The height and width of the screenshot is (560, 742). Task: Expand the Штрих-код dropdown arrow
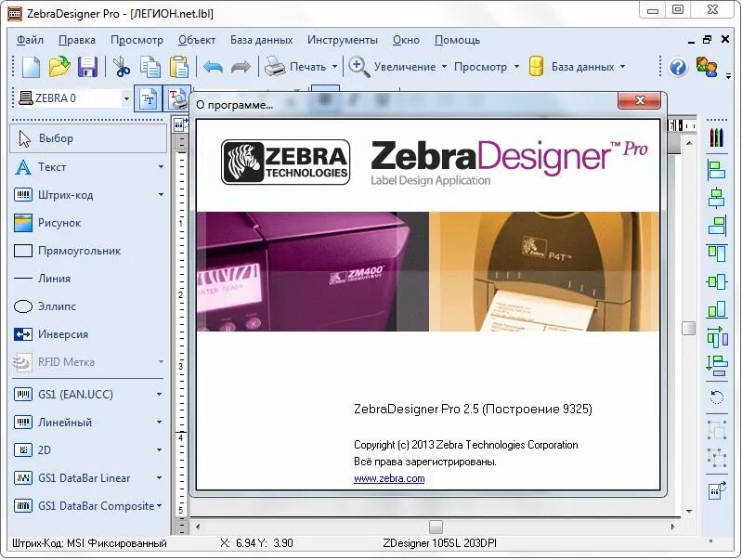(x=161, y=195)
